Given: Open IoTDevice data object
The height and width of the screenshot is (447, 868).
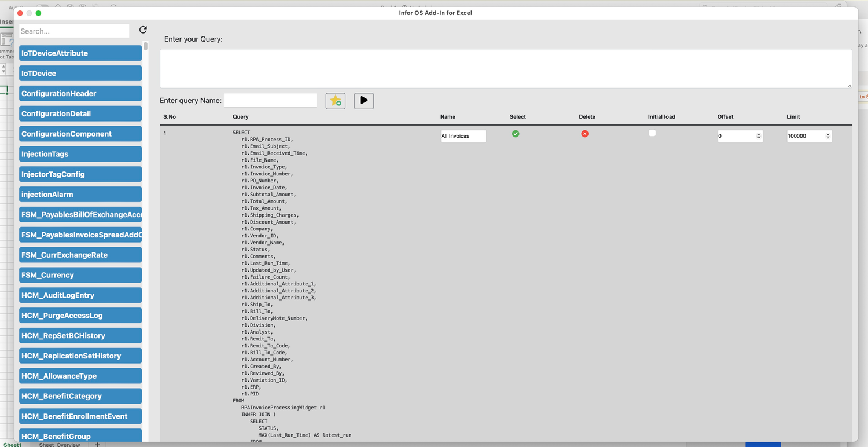Looking at the screenshot, I should tap(80, 74).
